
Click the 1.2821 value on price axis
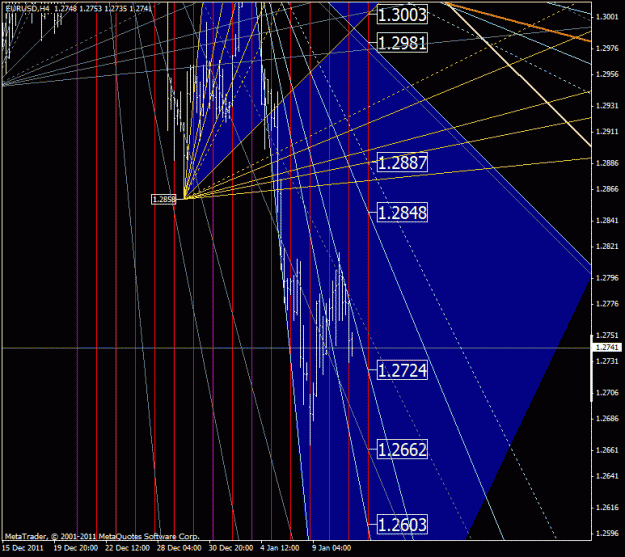tap(607, 246)
